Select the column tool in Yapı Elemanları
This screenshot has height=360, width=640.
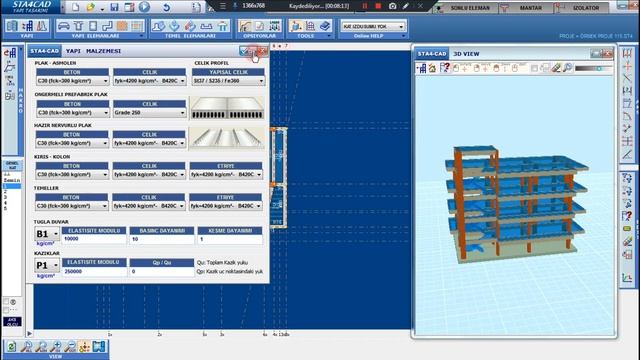(x=78, y=26)
